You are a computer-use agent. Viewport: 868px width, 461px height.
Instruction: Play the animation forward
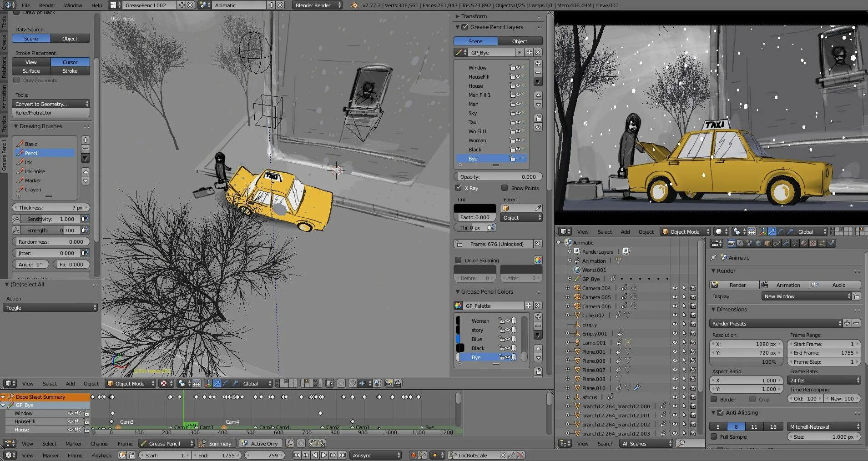324,455
